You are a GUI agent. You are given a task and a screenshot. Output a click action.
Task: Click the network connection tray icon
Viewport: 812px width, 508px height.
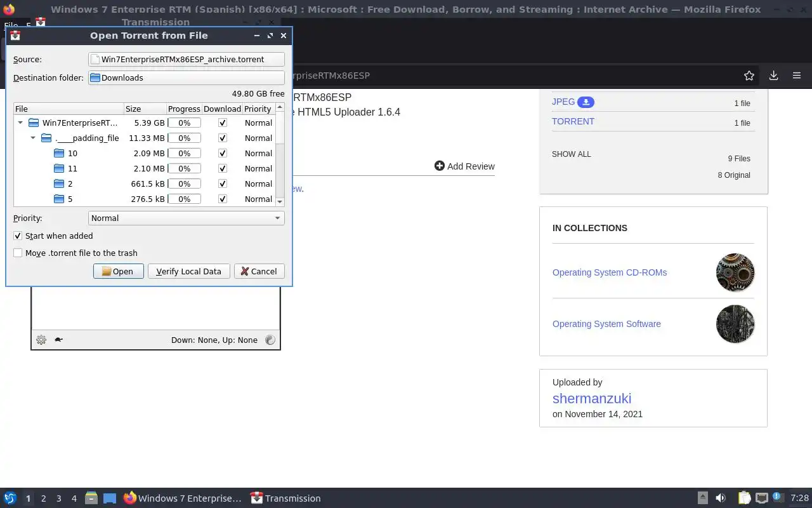[x=762, y=498]
